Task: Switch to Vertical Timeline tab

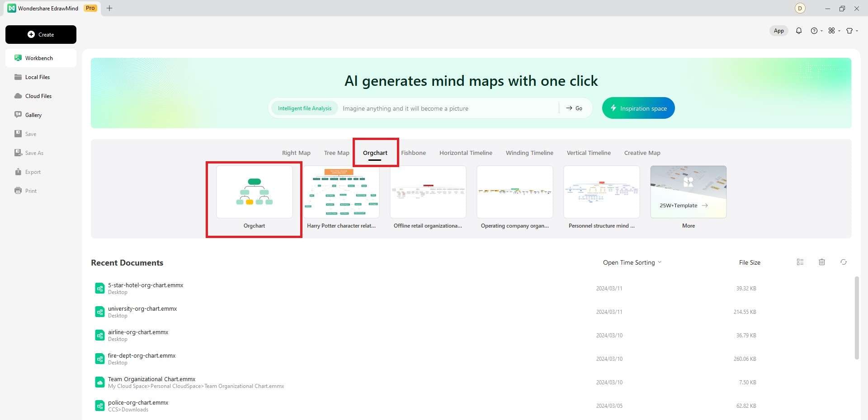Action: click(x=589, y=153)
